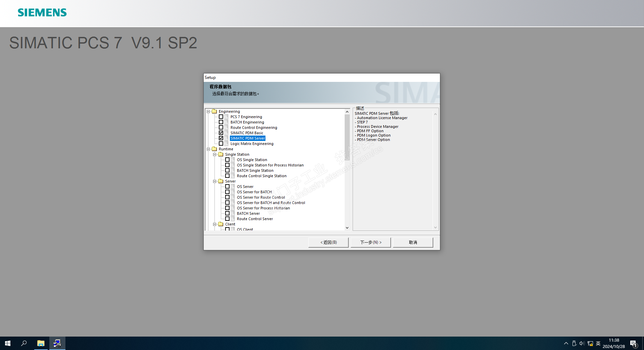The height and width of the screenshot is (350, 644).
Task: Tick the Route Control Engineering checkbox
Action: pos(221,128)
